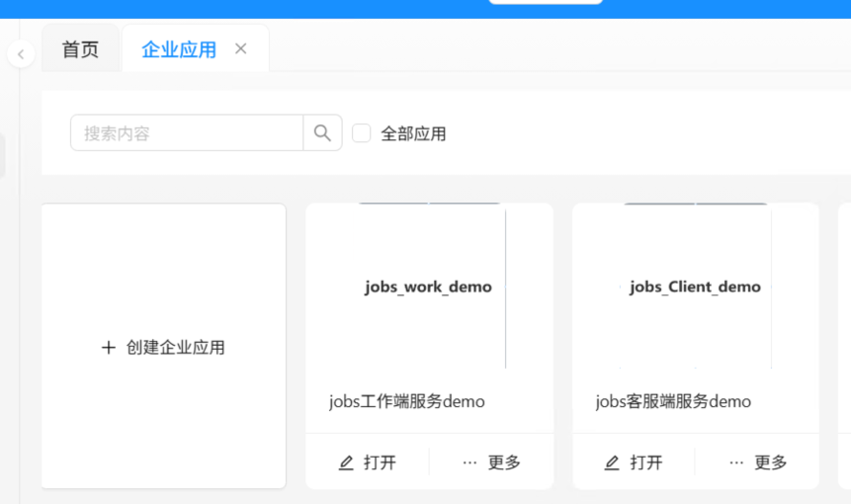Click ellipsis icon on jobs工作端服务demo card
851x504 pixels.
469,462
